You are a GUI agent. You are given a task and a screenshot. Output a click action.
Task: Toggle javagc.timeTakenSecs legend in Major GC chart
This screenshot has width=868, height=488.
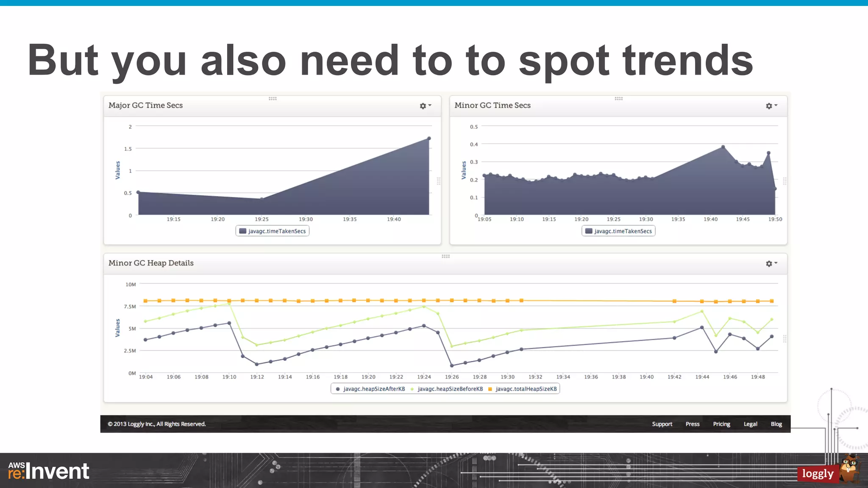pos(276,231)
